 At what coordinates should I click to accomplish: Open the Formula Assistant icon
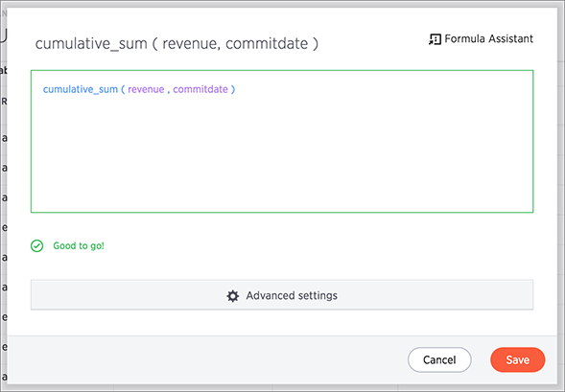pos(435,39)
